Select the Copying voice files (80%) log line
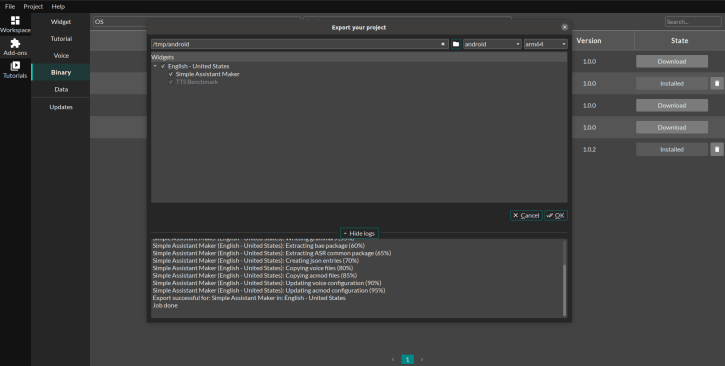Viewport: 725px width, 366px height. [252, 268]
